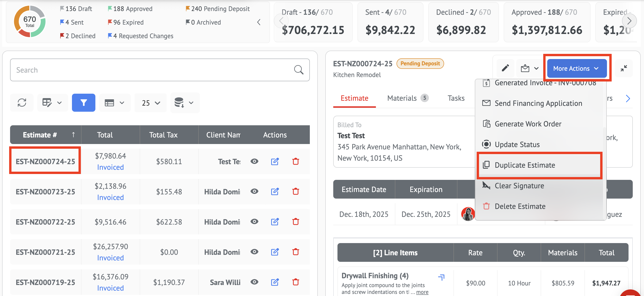Click into the Search input field

click(150, 70)
